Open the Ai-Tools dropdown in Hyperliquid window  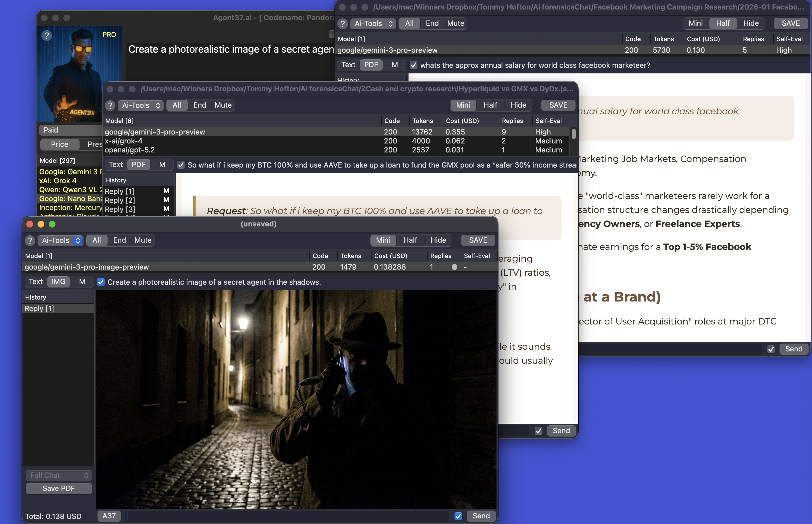coord(140,105)
